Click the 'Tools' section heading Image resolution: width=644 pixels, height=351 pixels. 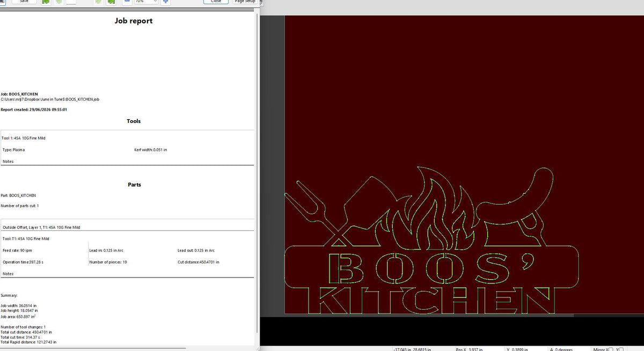pyautogui.click(x=134, y=121)
